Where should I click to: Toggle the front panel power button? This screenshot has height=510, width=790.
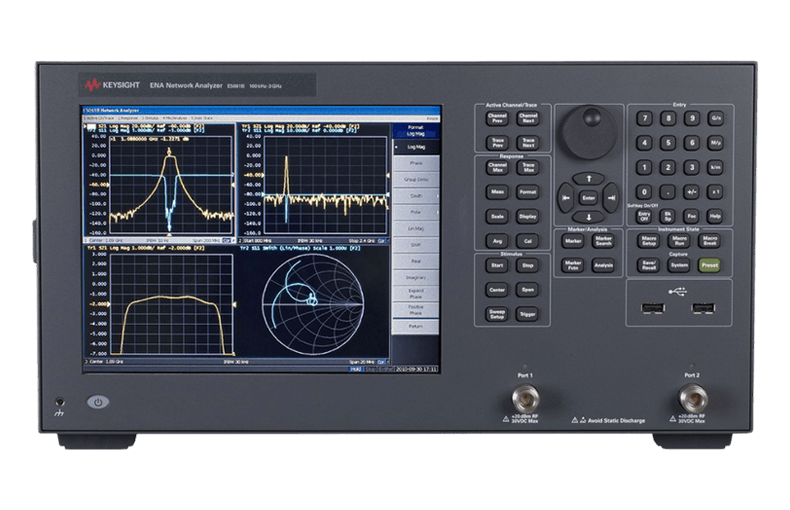98,402
